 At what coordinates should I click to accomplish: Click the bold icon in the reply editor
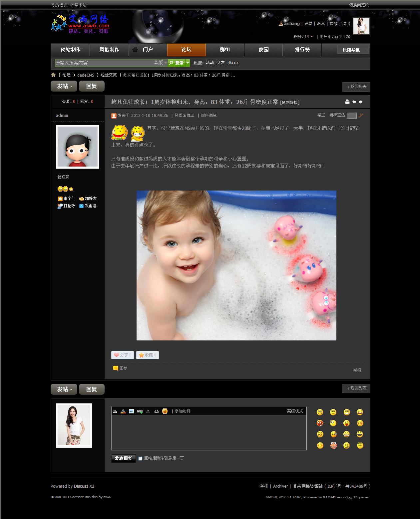[x=115, y=411]
